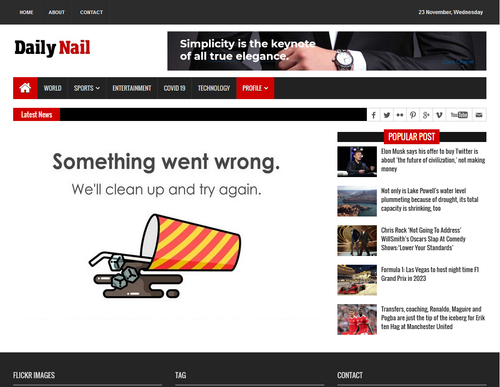Click the watch advertisement banner
This screenshot has width=500, height=387.
click(327, 51)
